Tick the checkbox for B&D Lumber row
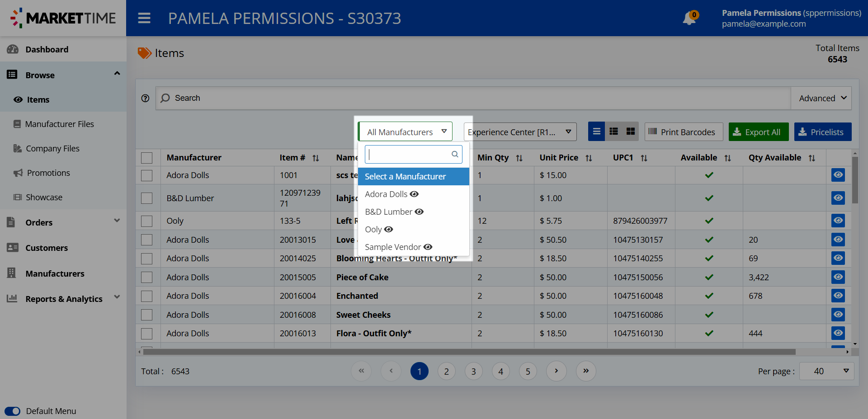 point(146,198)
